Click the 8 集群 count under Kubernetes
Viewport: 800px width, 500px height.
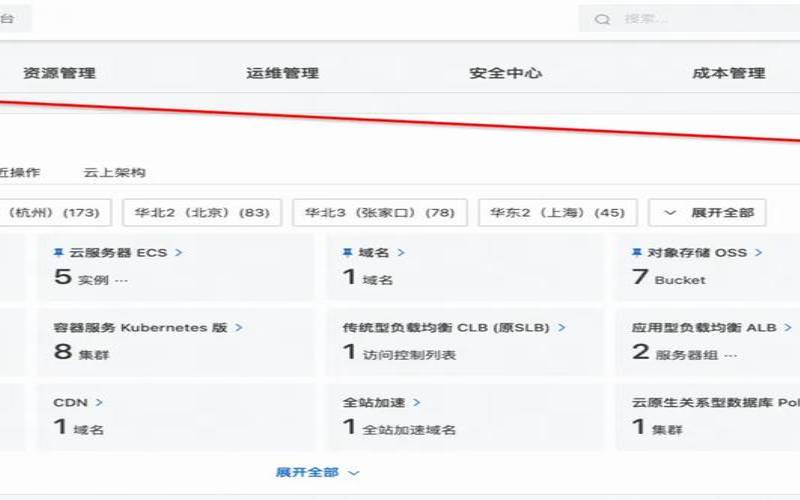click(x=81, y=352)
